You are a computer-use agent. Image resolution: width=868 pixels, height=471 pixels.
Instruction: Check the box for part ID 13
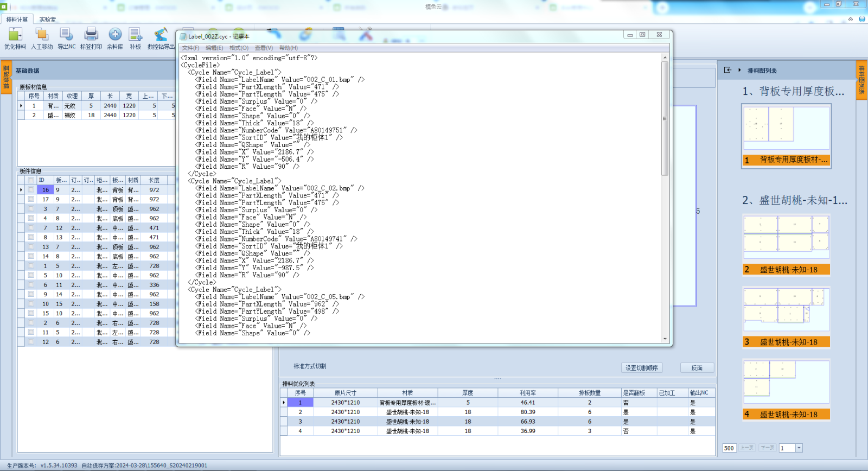31,247
